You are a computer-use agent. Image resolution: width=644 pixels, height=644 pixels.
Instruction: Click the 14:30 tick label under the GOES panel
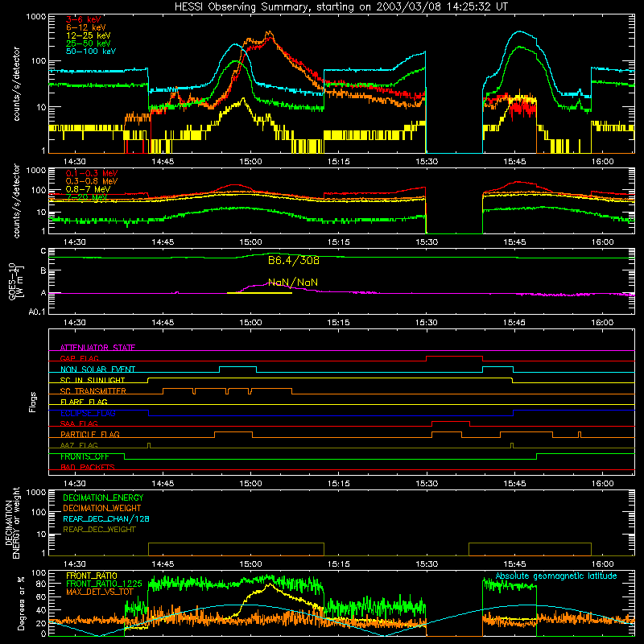tap(75, 323)
